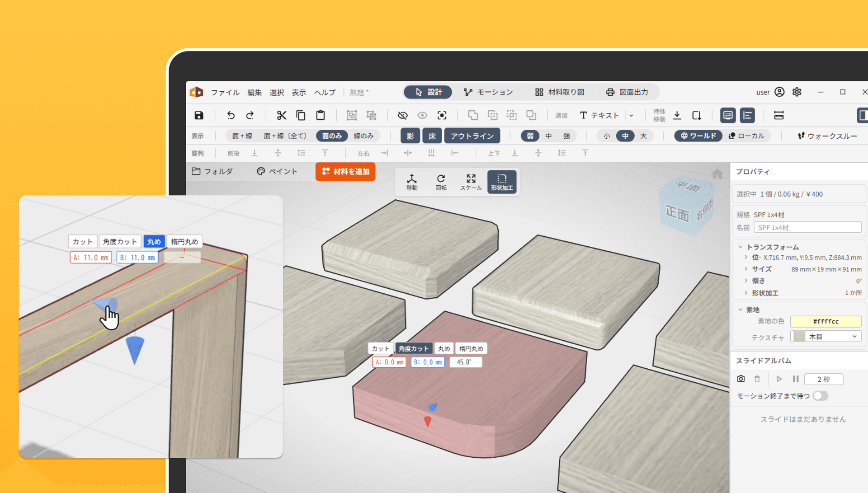This screenshot has height=493, width=868.
Task: Click the group objects icon
Action: click(352, 115)
